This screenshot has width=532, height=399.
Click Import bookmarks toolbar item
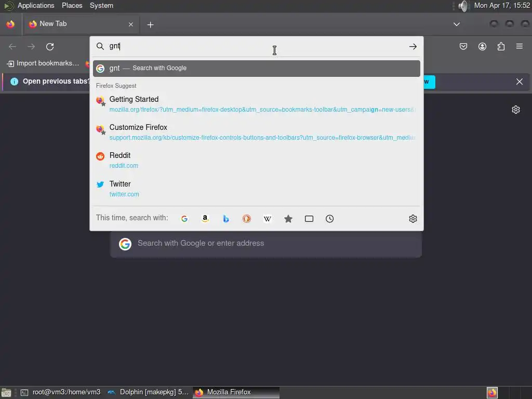(x=43, y=63)
